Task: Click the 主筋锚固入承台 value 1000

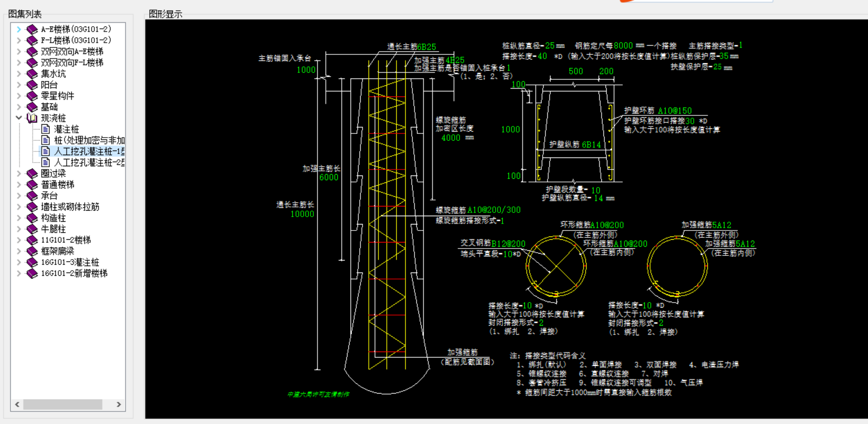Action: point(306,70)
